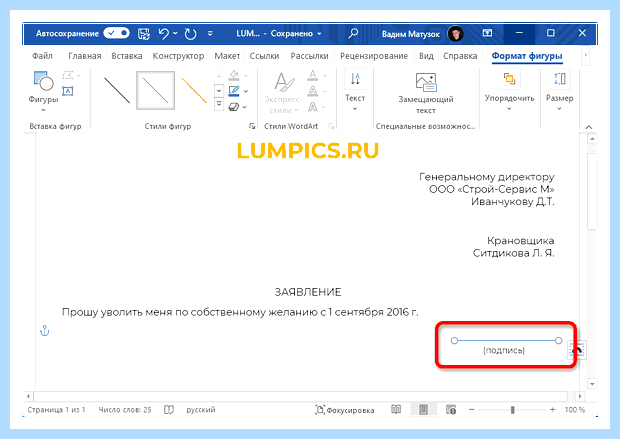This screenshot has height=439, width=620.
Task: Switch to Read Mode view icon
Action: (396, 410)
